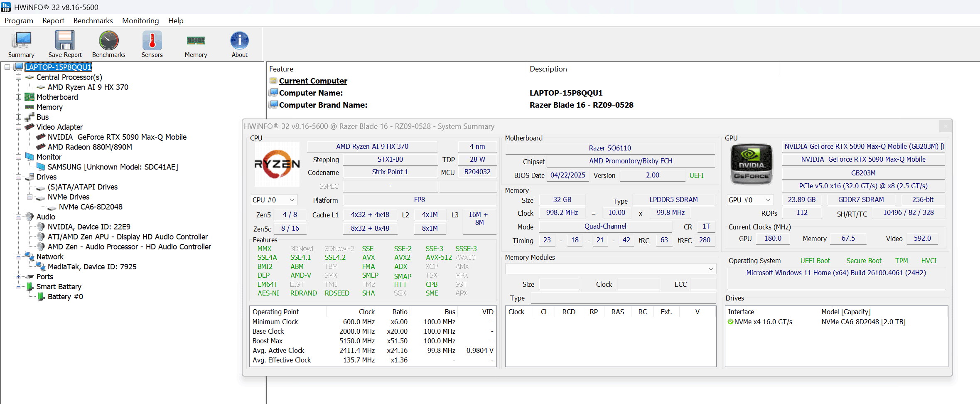
Task: Select MediaTek Device ID 7925 item
Action: pyautogui.click(x=92, y=266)
